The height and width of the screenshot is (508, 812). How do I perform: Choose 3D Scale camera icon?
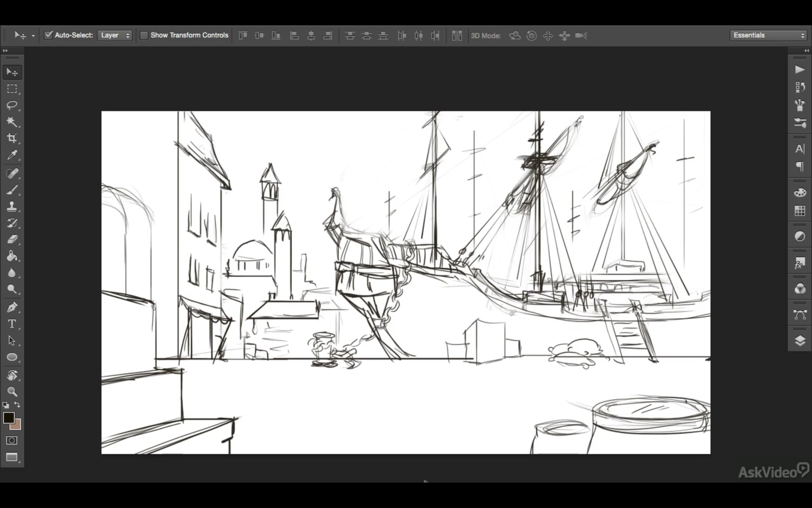(x=581, y=35)
